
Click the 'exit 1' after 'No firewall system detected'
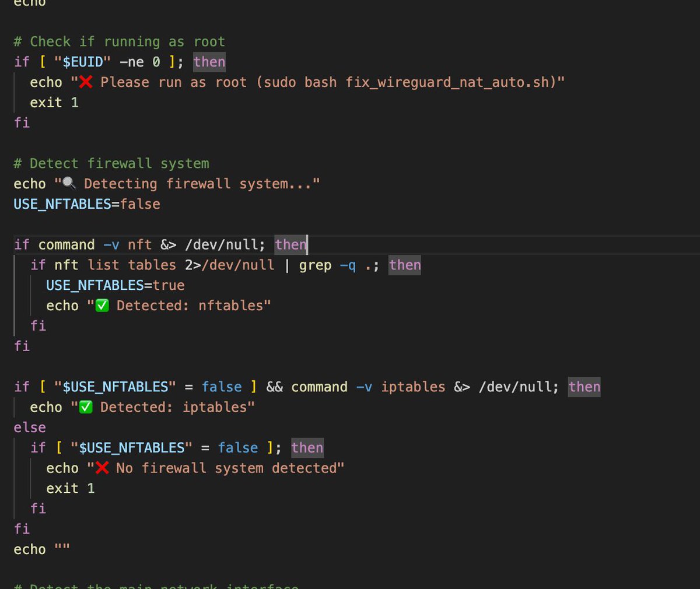[x=71, y=489]
